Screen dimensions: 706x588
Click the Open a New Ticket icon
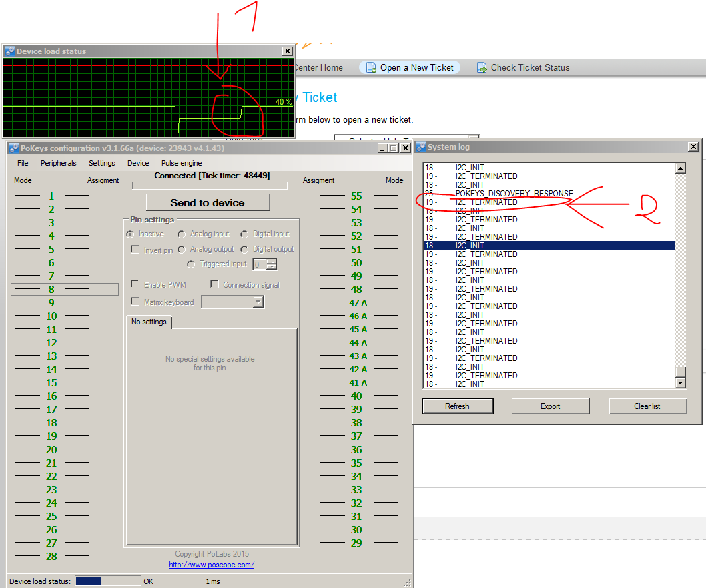(370, 67)
